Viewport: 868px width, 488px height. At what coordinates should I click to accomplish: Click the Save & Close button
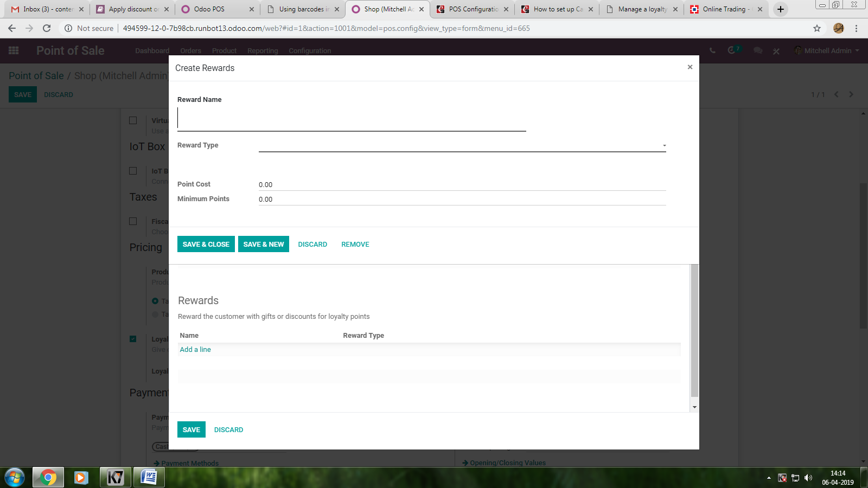(206, 244)
